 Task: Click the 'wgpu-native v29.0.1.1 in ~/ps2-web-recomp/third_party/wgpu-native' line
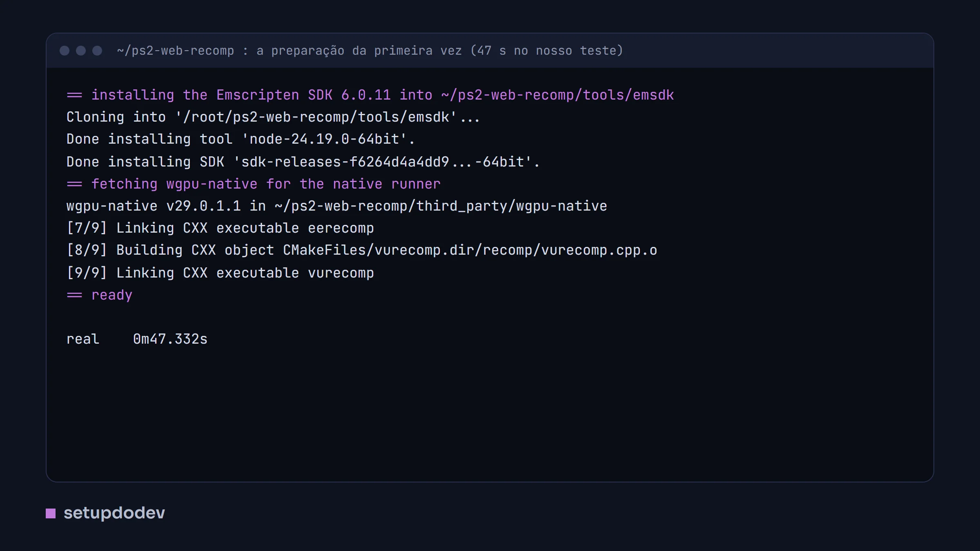click(337, 206)
